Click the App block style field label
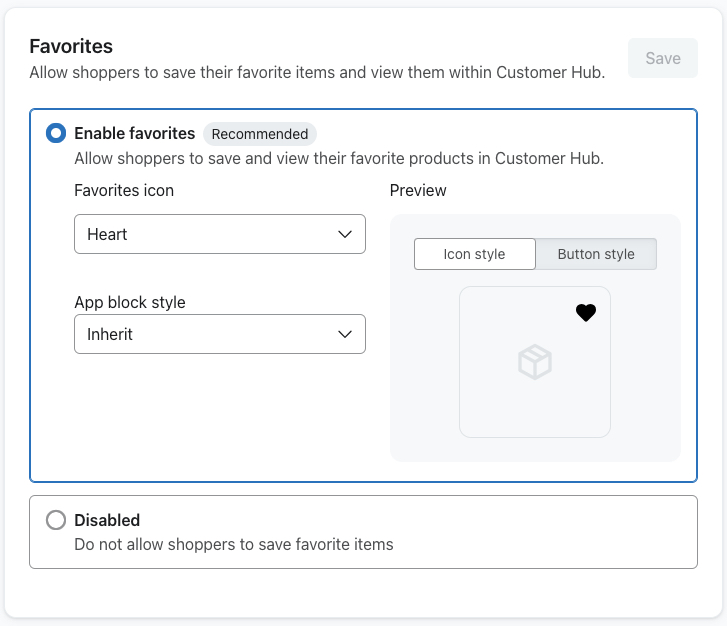The height and width of the screenshot is (626, 727). click(130, 302)
